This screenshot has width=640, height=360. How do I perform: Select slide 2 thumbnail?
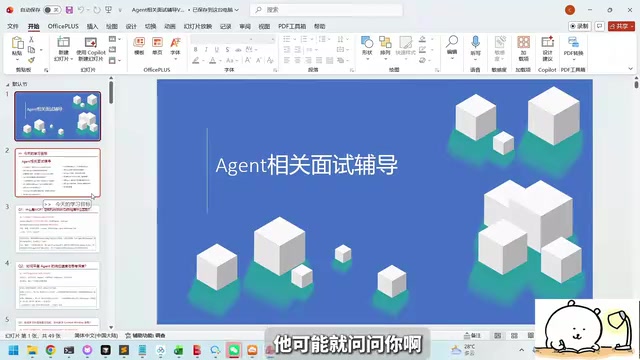58,173
